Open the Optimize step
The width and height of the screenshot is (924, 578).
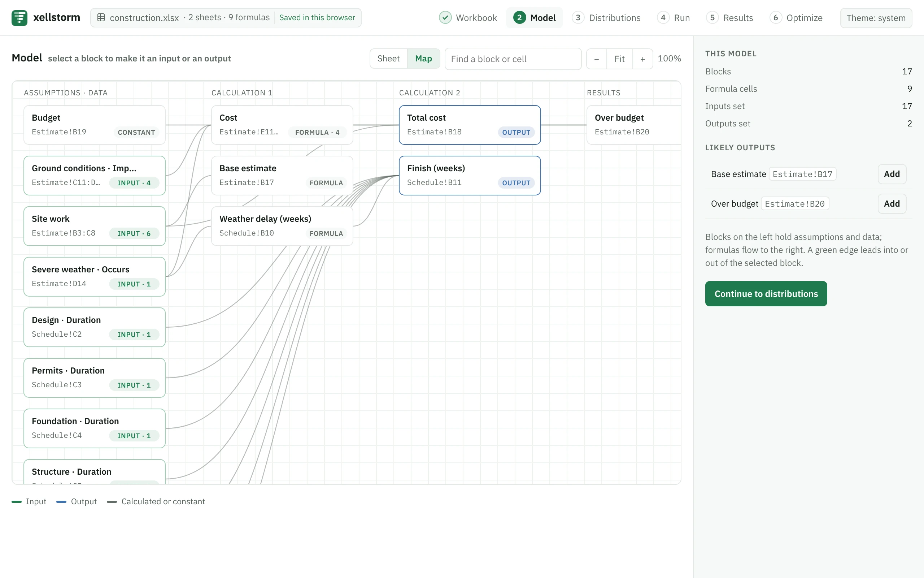click(796, 18)
